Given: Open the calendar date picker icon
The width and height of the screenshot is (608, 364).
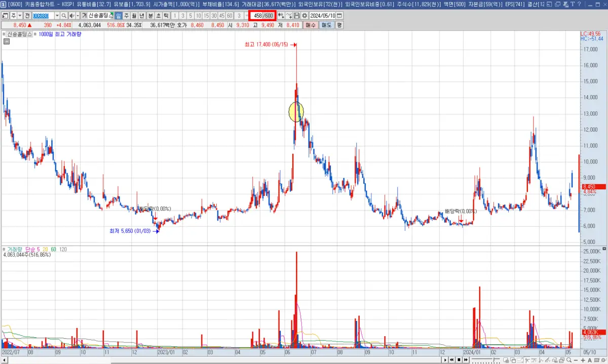Looking at the screenshot, I should pyautogui.click(x=339, y=16).
